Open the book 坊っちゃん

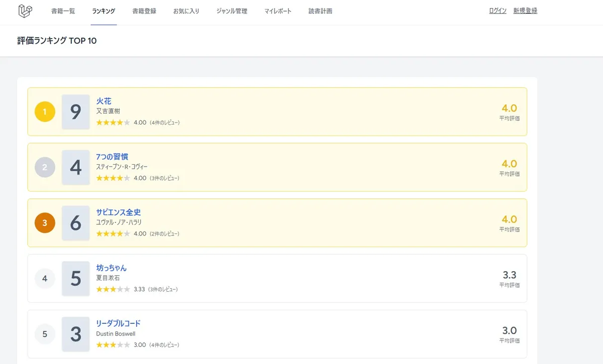coord(112,268)
